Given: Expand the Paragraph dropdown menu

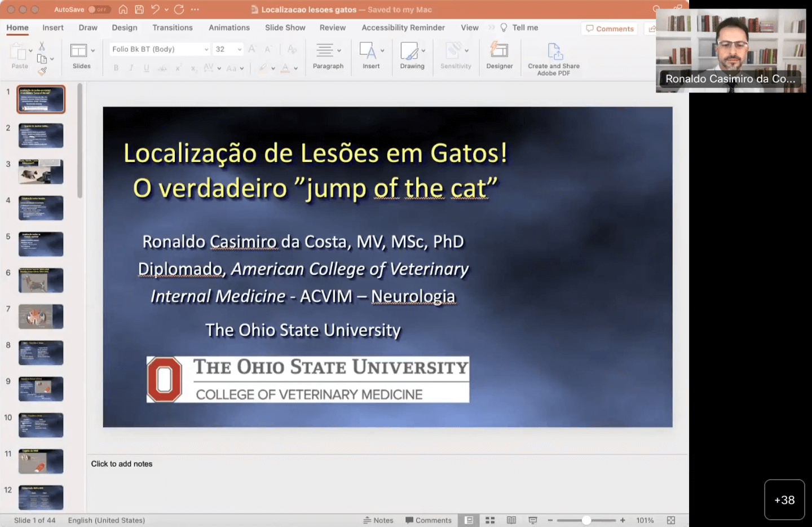Looking at the screenshot, I should [339, 51].
